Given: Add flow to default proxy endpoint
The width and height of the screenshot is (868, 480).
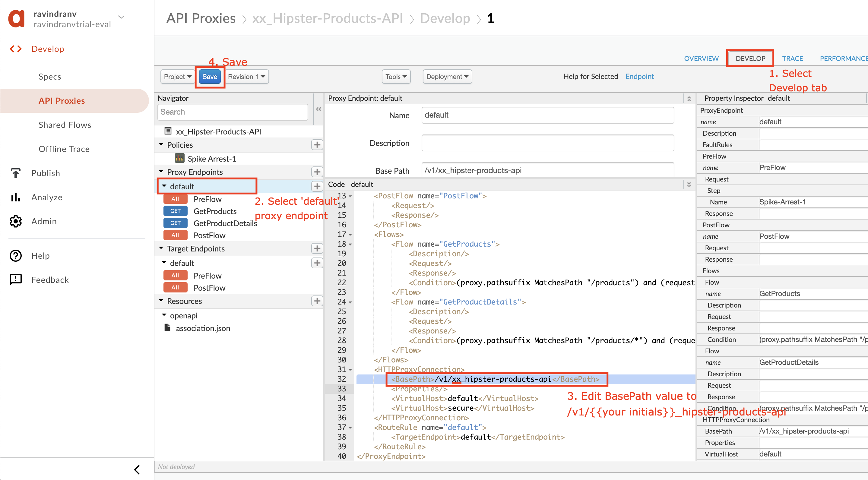Looking at the screenshot, I should click(317, 186).
